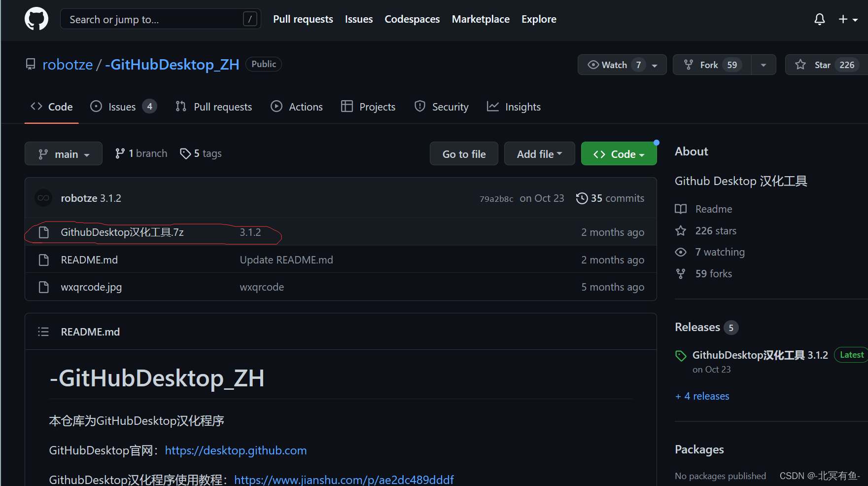Switch to the repository Issues tab

123,107
